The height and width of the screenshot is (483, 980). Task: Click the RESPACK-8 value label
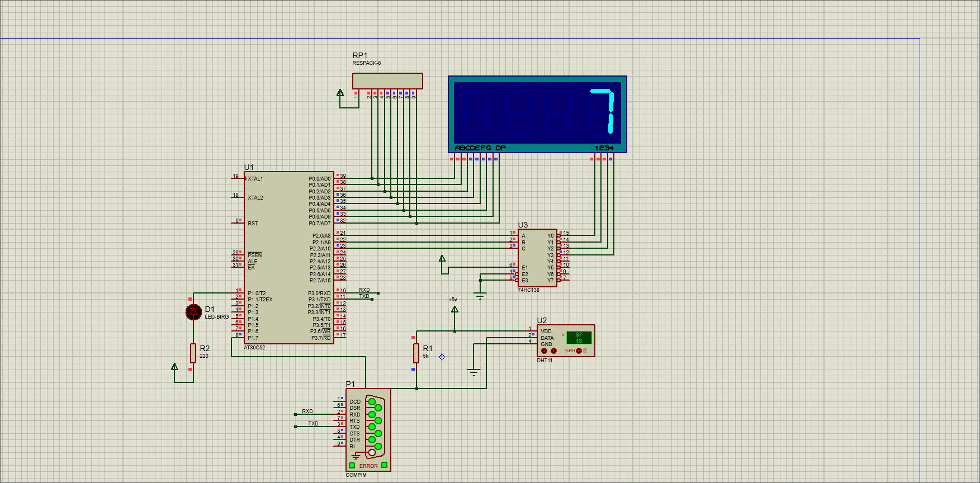click(367, 63)
